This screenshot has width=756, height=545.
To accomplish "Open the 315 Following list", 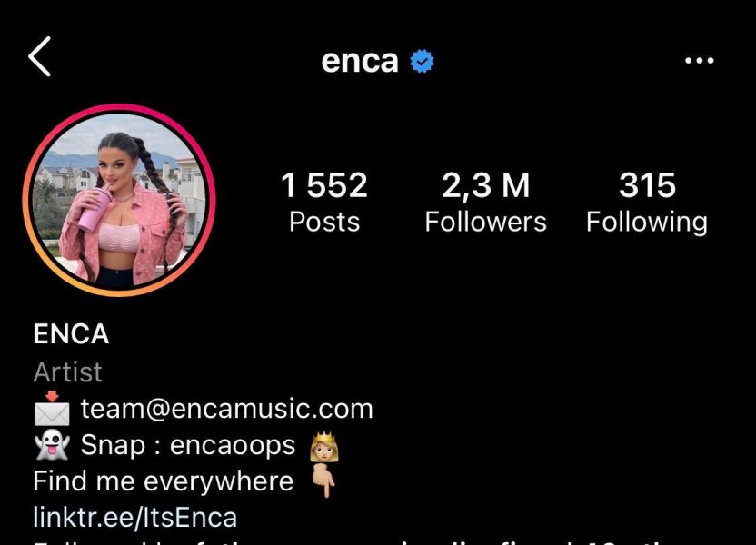I will (647, 203).
